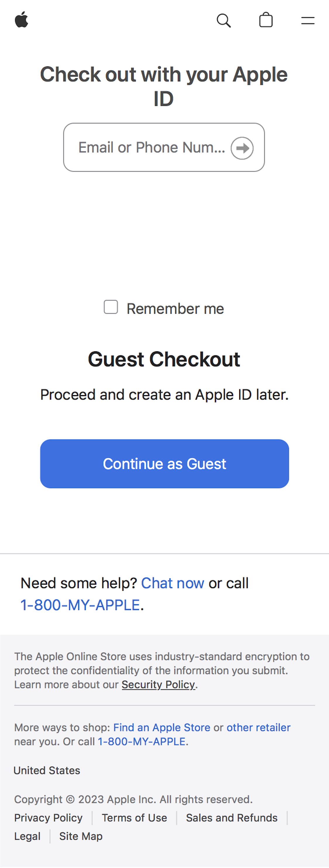Open the shopping bag
This screenshot has width=329, height=868.
pyautogui.click(x=266, y=20)
